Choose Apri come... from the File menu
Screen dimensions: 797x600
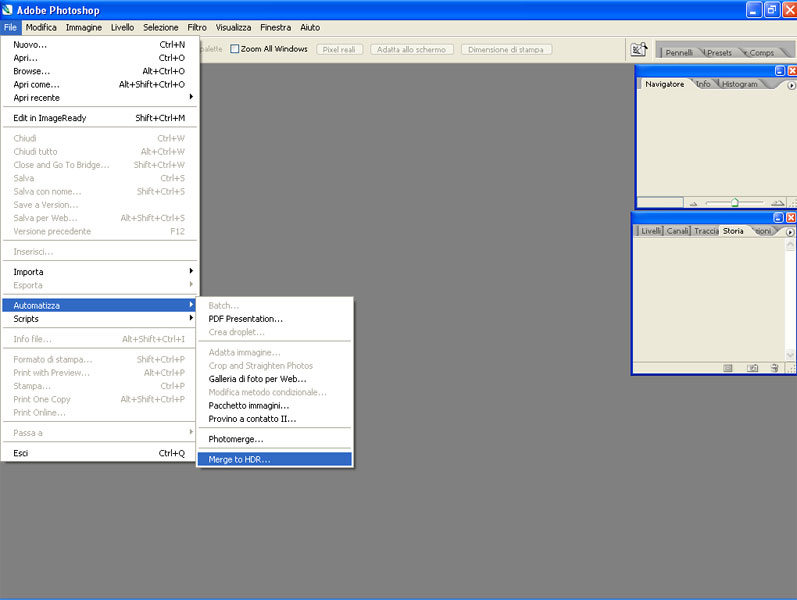[99, 84]
